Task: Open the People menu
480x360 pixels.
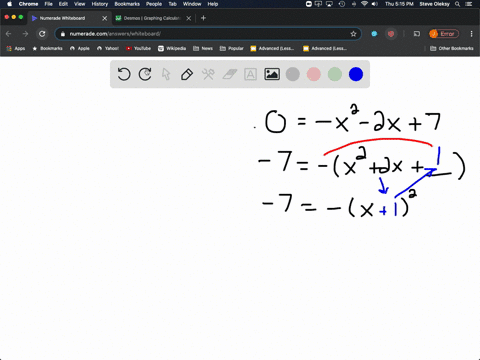Action: pos(154,4)
